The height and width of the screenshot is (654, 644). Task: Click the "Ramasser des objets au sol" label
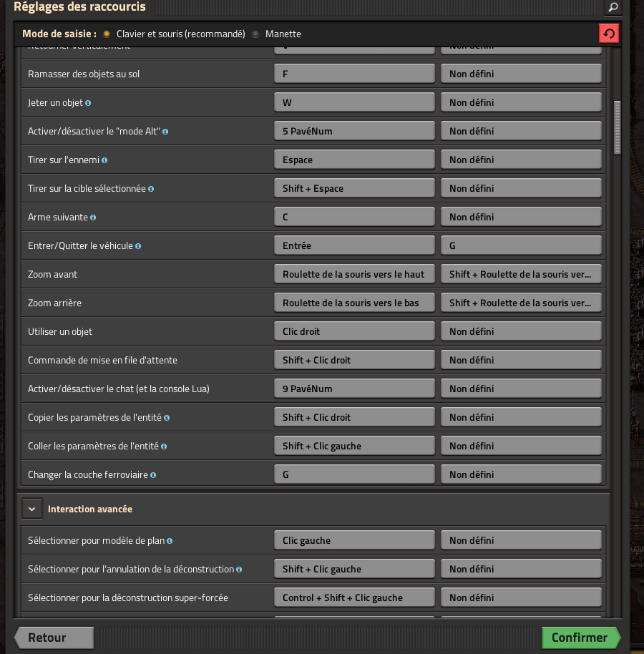click(x=84, y=74)
